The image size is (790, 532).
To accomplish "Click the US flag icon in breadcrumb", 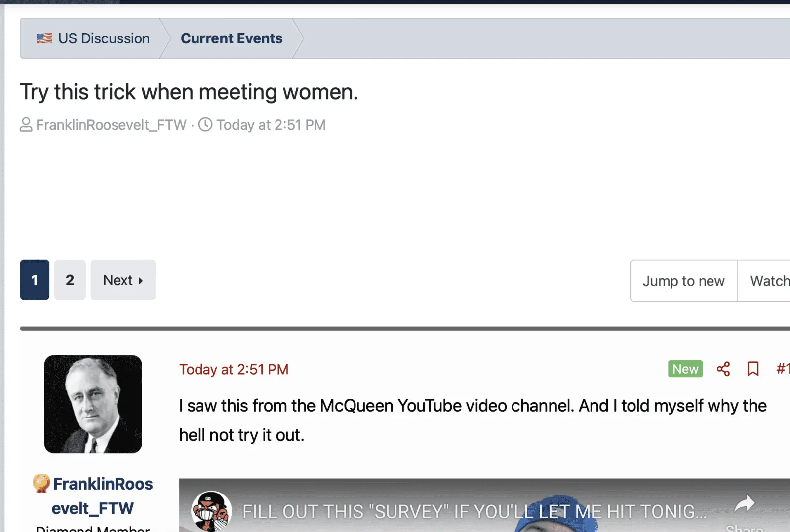I will (44, 38).
